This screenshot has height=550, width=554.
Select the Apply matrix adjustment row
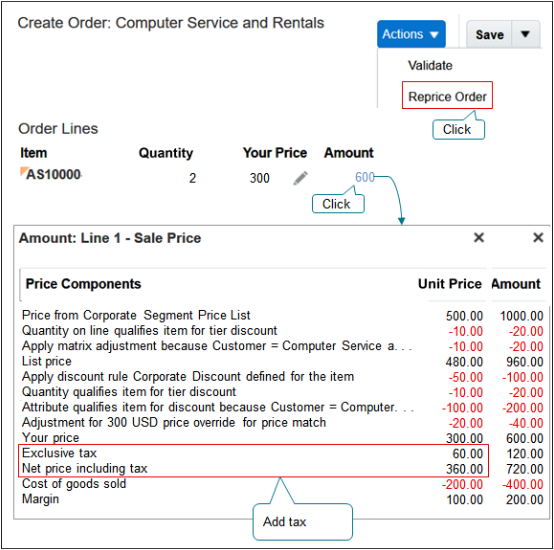(282, 346)
